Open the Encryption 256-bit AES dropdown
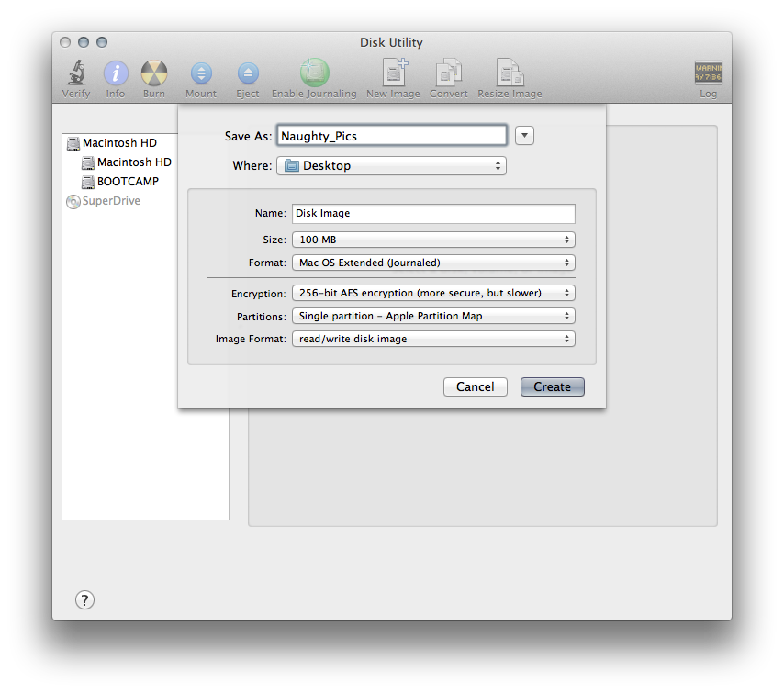The width and height of the screenshot is (784, 693). (433, 293)
